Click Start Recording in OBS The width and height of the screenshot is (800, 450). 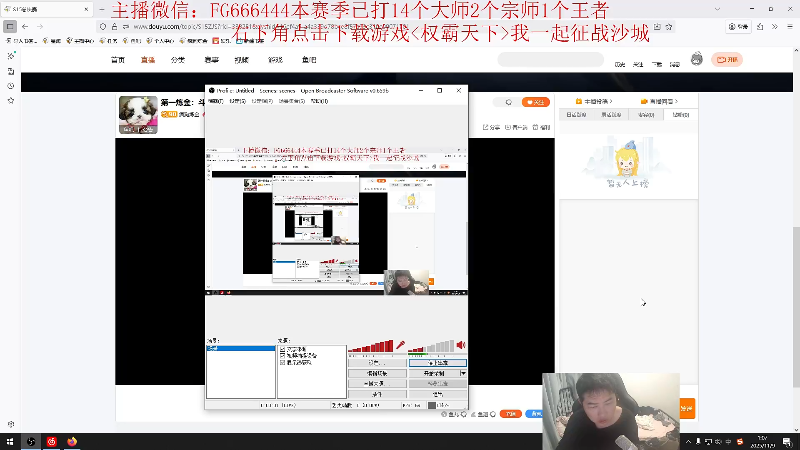point(434,373)
